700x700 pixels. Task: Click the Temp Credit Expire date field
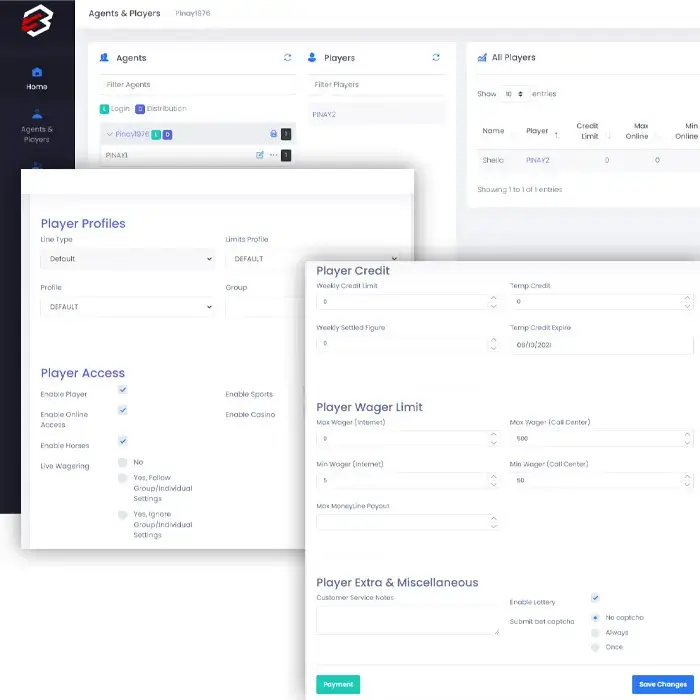601,345
